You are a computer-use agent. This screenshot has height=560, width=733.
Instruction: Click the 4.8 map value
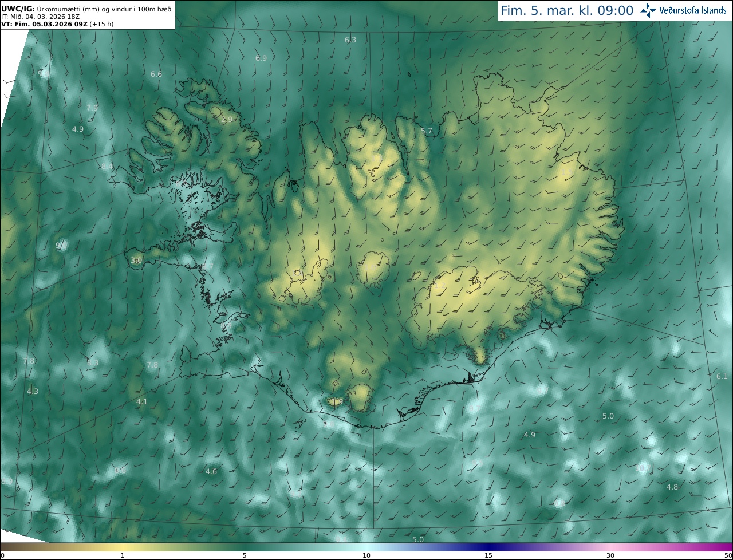coord(672,487)
